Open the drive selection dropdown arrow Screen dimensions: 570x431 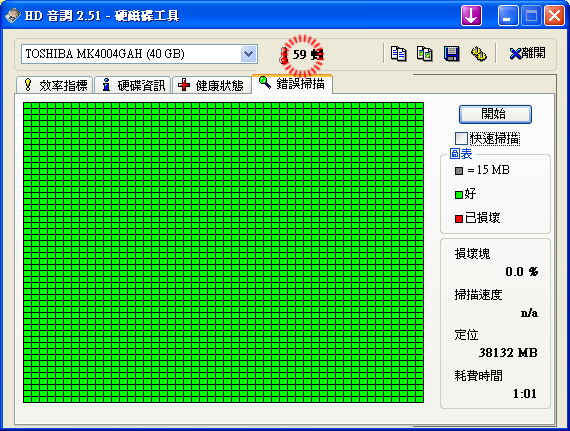(x=249, y=54)
